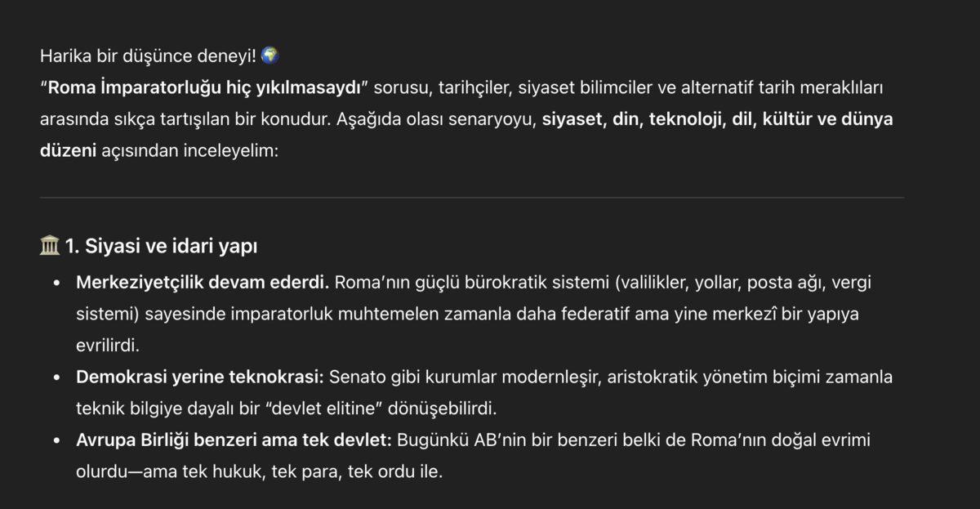Viewport: 980px width, 509px height.
Task: Click the bold word 'düzeni' in the intro
Action: click(68, 151)
